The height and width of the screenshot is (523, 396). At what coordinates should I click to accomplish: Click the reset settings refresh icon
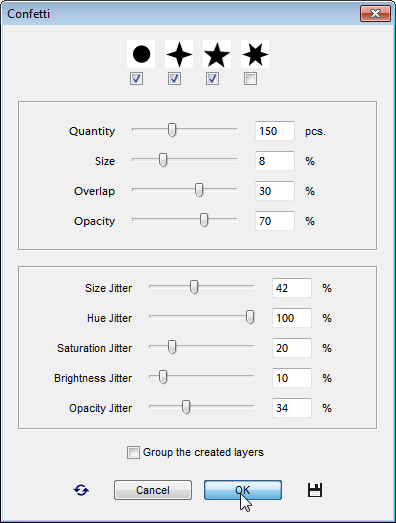[x=81, y=490]
